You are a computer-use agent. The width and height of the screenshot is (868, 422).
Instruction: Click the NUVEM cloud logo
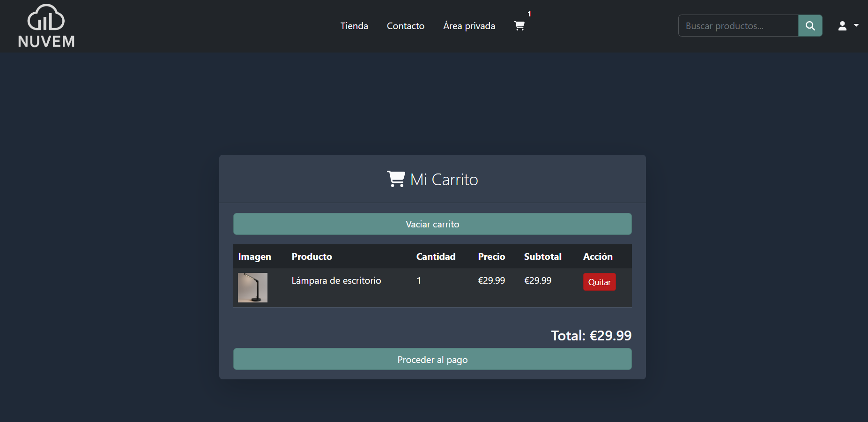(x=46, y=26)
